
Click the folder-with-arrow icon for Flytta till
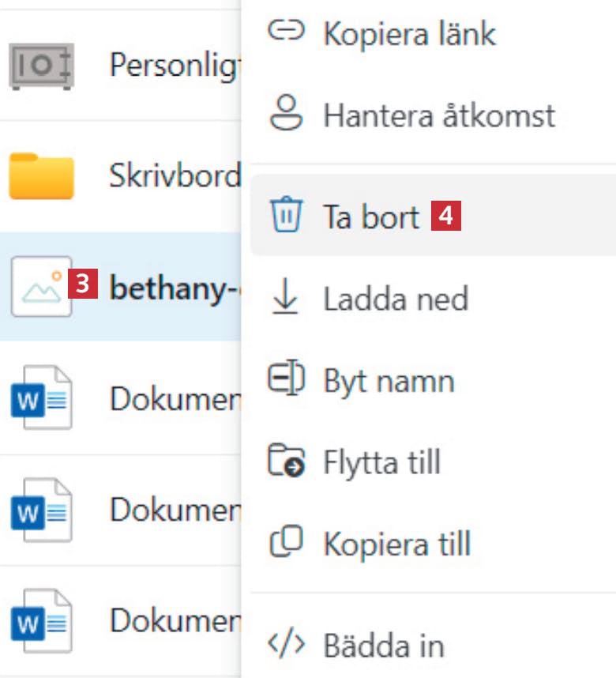click(286, 462)
